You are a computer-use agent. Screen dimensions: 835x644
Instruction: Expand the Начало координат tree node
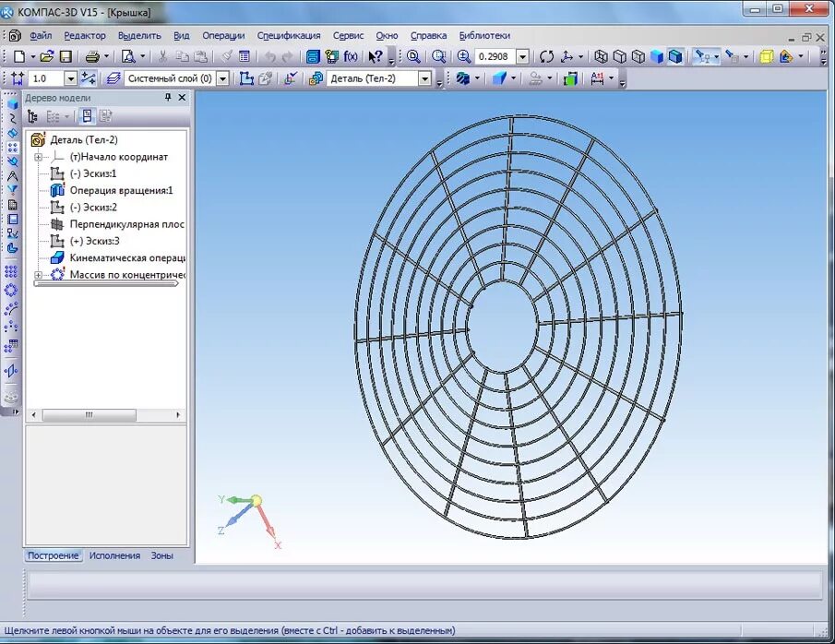39,157
